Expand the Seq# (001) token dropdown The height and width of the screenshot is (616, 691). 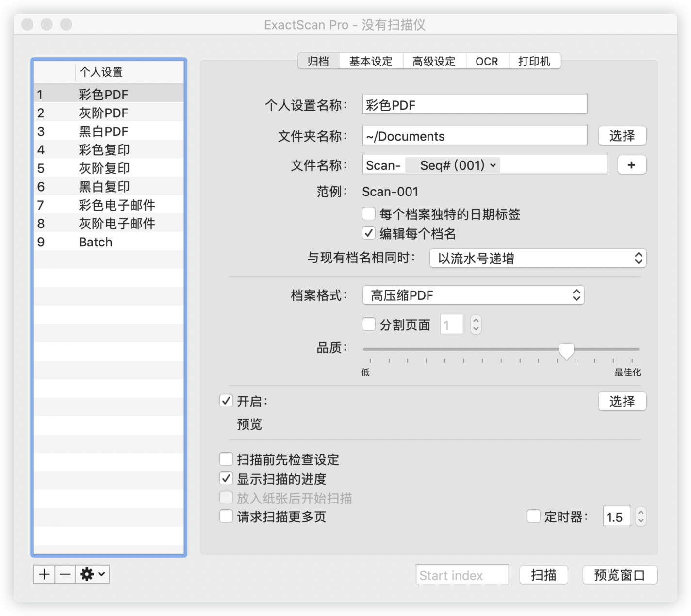tap(453, 165)
